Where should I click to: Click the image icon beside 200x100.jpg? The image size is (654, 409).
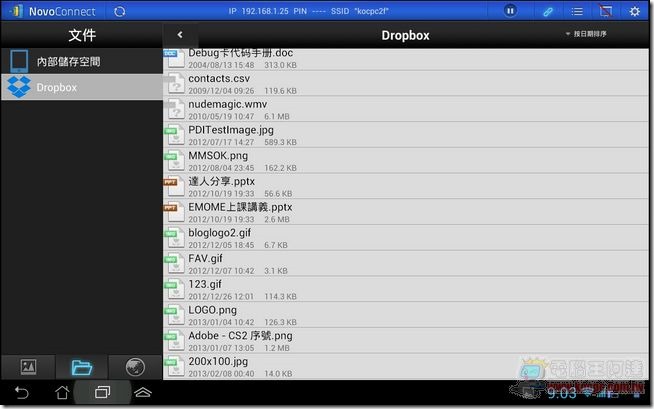click(x=174, y=367)
